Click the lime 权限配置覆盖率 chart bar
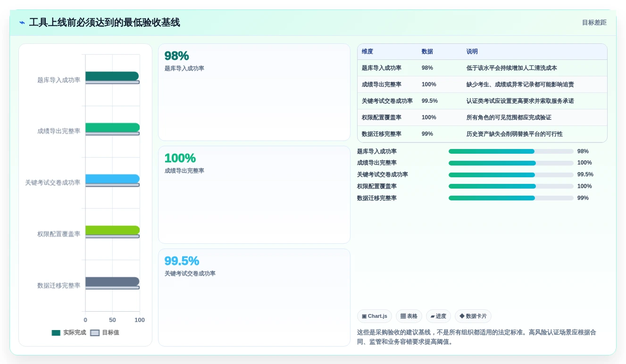626x364 pixels. (113, 230)
